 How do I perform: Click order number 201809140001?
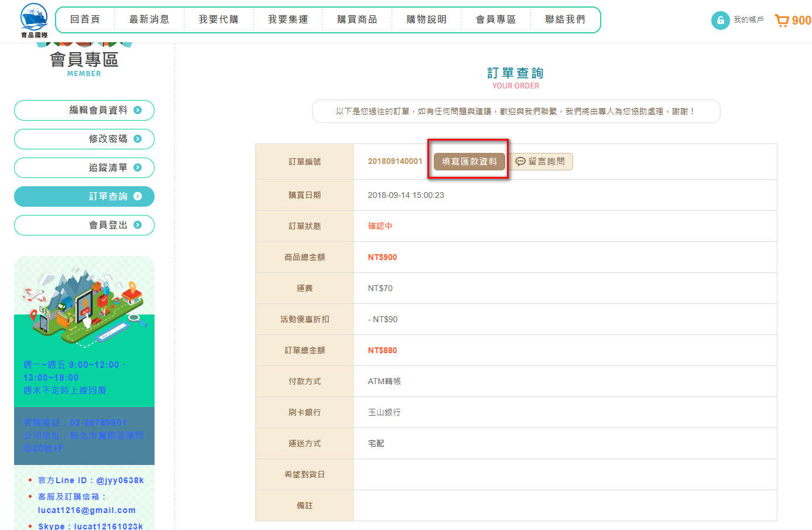pos(395,162)
